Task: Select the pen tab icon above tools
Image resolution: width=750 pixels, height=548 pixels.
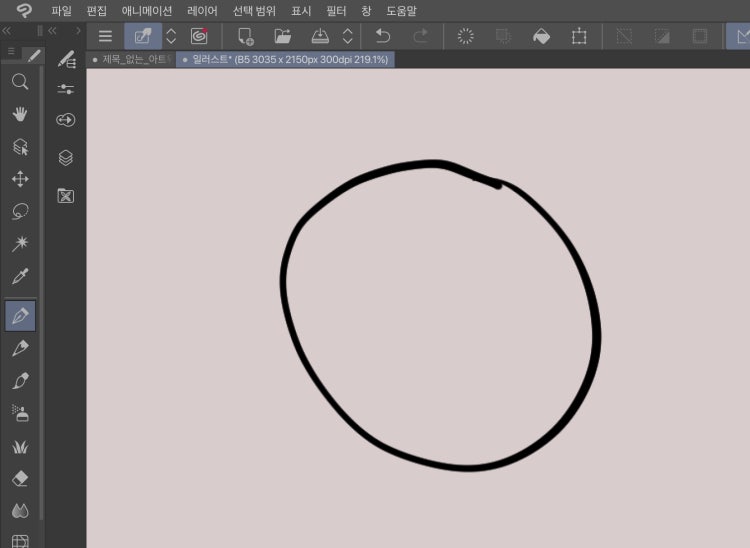Action: (34, 55)
